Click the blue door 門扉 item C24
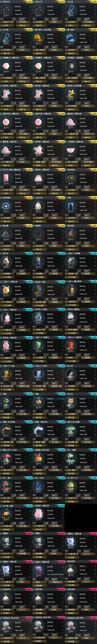The height and width of the screenshot is (644, 97). point(70,205)
